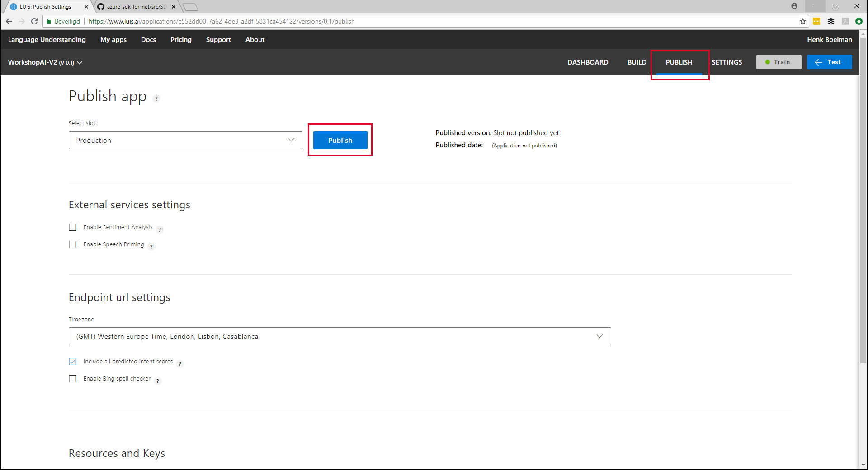Open Docs in the top menu
Screen dimensions: 868x470
[148, 40]
